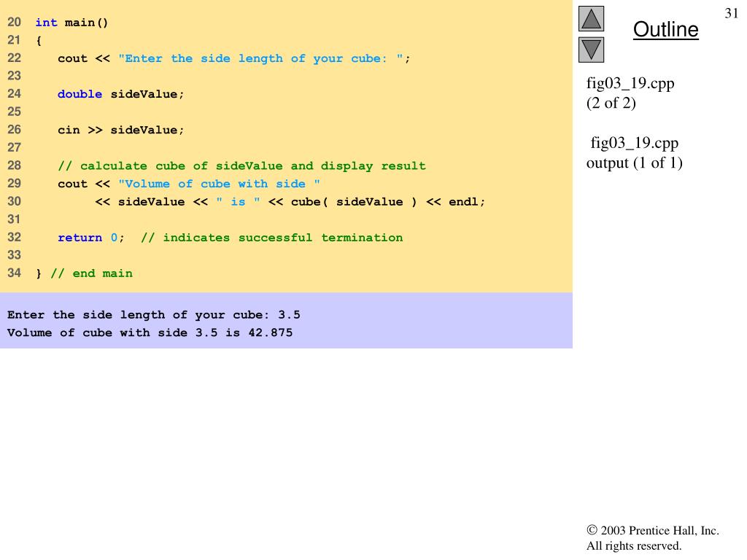The image size is (747, 560).
Task: Click the 'calculate cube of sideValue' comment
Action: coord(241,166)
